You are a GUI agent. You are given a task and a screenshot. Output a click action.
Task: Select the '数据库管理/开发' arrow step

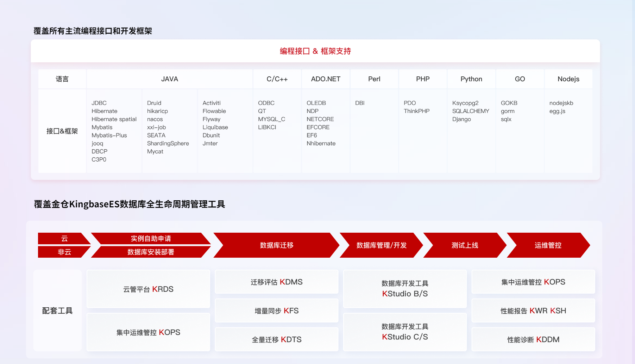pyautogui.click(x=382, y=245)
